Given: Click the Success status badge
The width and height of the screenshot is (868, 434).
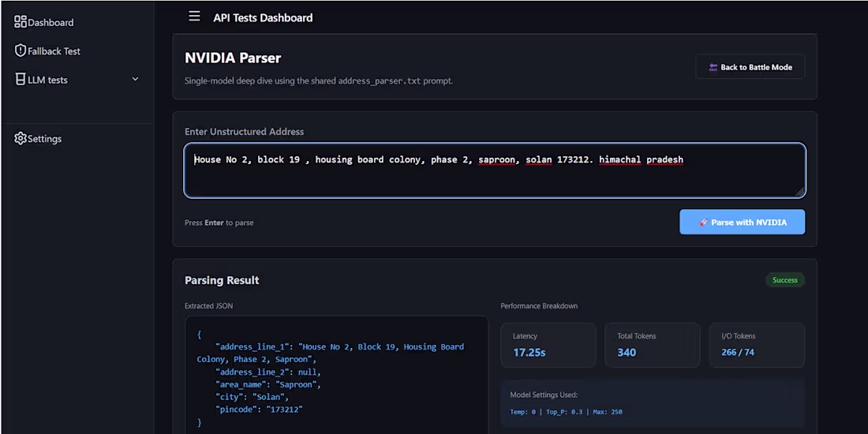Looking at the screenshot, I should [785, 280].
